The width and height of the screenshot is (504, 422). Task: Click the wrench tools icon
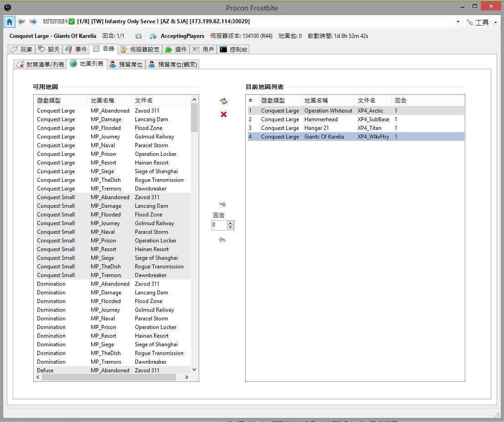pyautogui.click(x=470, y=22)
